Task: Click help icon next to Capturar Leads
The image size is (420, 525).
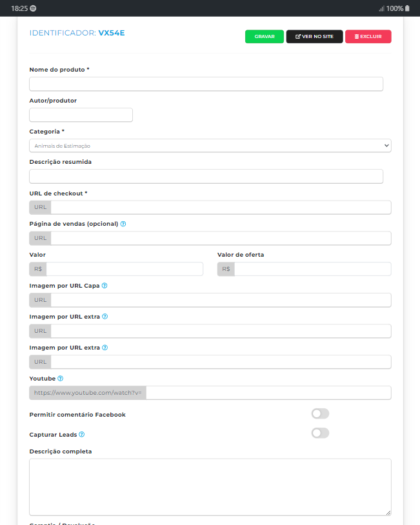Action: pyautogui.click(x=81, y=435)
